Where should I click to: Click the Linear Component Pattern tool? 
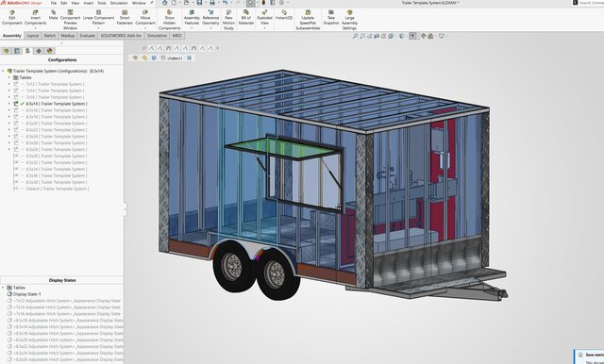(x=98, y=18)
